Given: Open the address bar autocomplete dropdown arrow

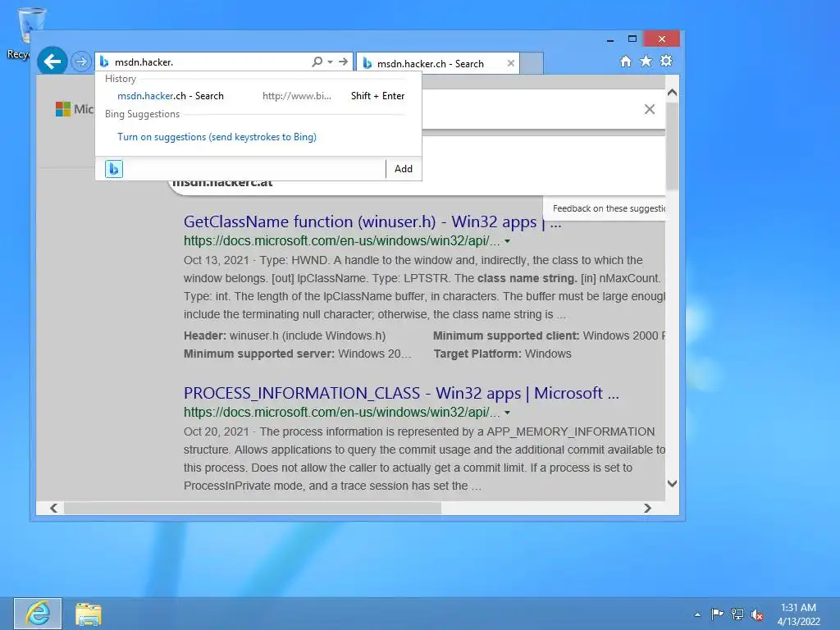Looking at the screenshot, I should (x=330, y=62).
